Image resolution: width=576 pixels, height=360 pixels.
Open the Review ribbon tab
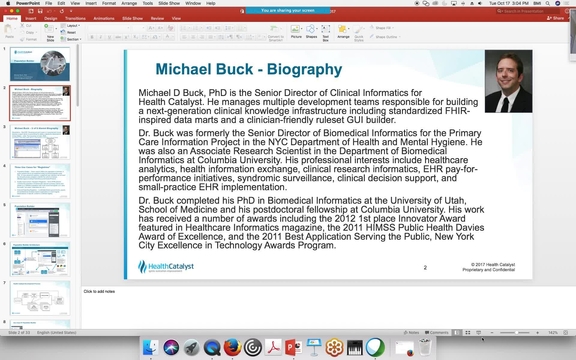pyautogui.click(x=157, y=18)
